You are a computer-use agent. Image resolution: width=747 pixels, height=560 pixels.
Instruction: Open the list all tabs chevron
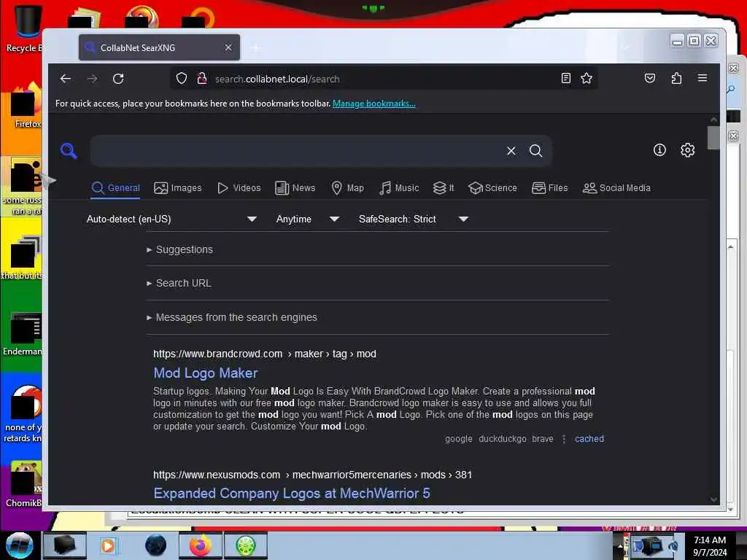[625, 47]
